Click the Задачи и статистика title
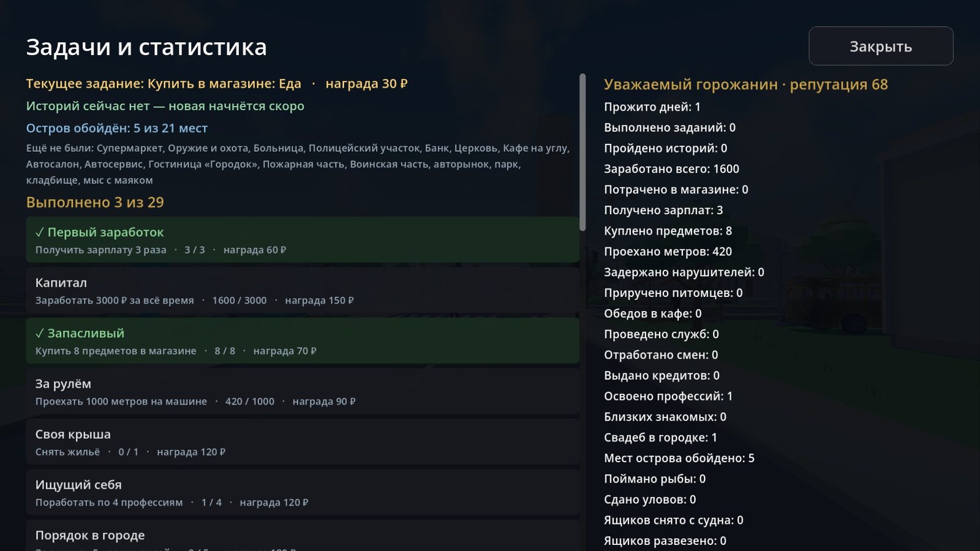The width and height of the screenshot is (980, 551). (x=146, y=47)
